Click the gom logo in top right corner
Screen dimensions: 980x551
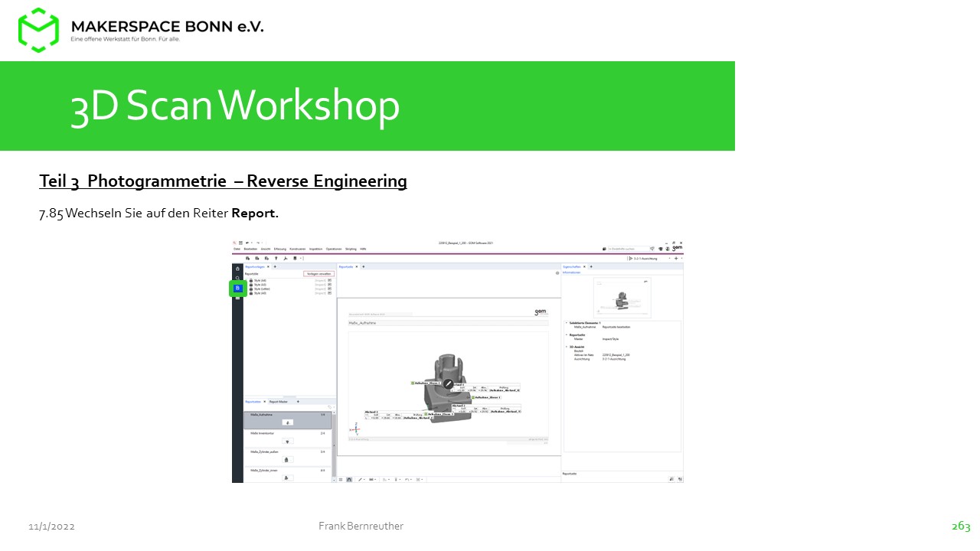pyautogui.click(x=677, y=249)
